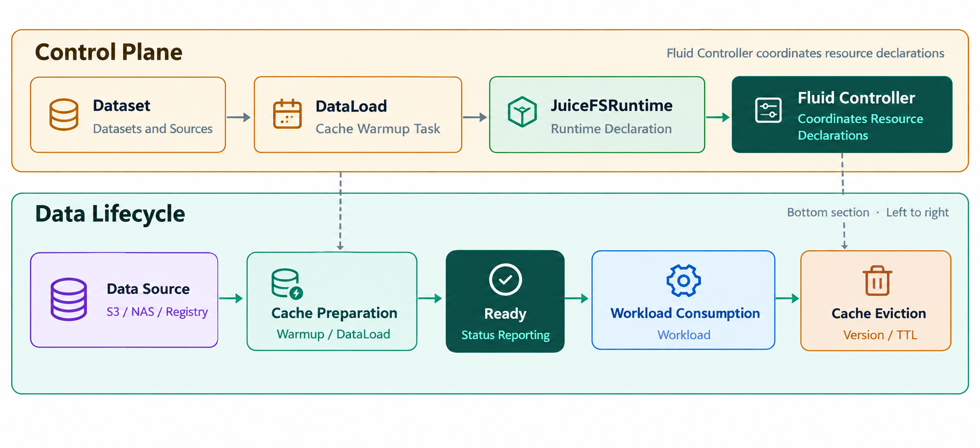Screen dimensions: 980x448
Task: Select the light-blue "Workload" subtitle under Workload Consumption
Action: tap(684, 335)
